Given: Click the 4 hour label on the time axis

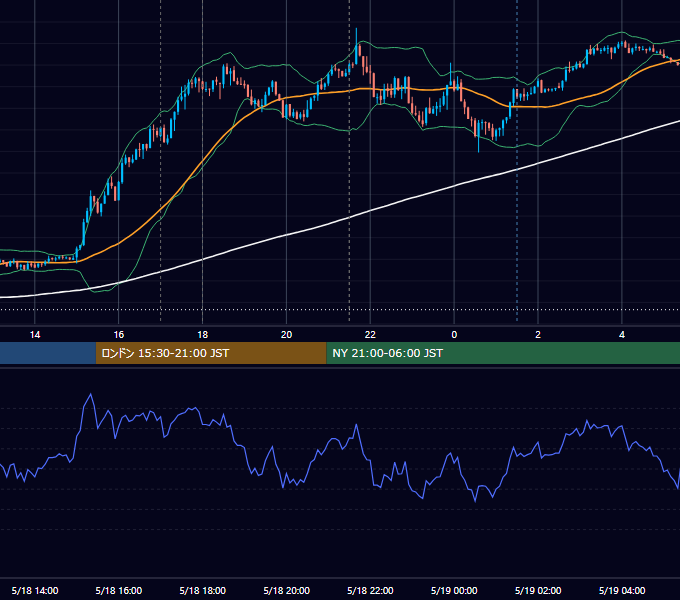Looking at the screenshot, I should tap(622, 335).
